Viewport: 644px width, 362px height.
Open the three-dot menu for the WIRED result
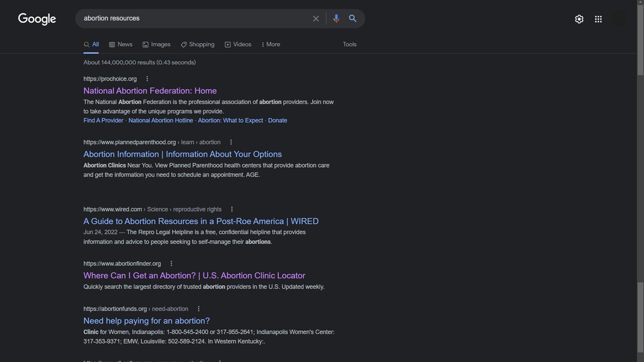click(231, 209)
